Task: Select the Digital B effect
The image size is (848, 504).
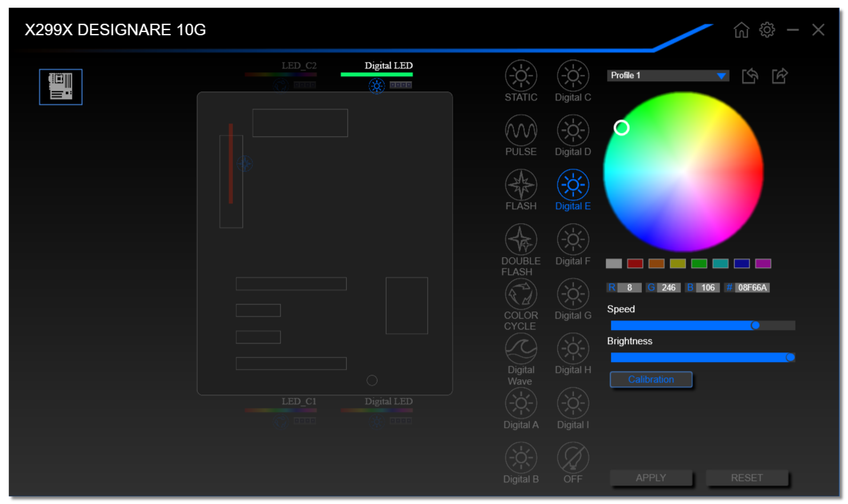Action: (521, 463)
